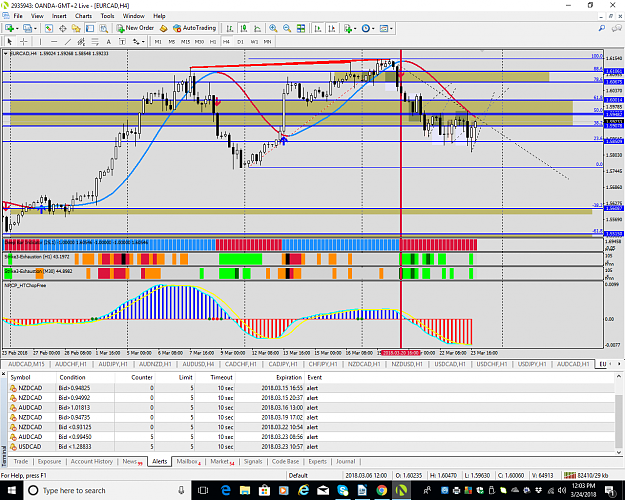This screenshot has height=500, width=625.
Task: Open the File menu
Action: click(x=18, y=16)
